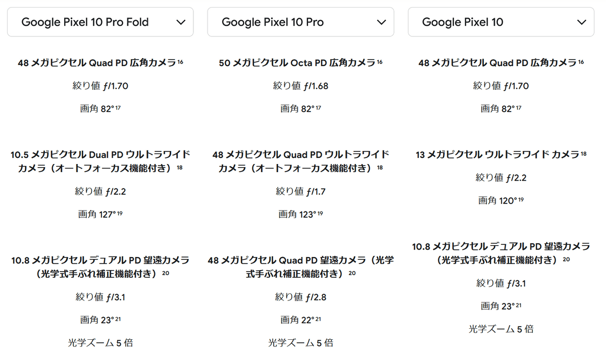Click footnote 16 next to 50 メガピクセル Octa PD 広角カメラ
Image resolution: width=606 pixels, height=364 pixels.
379,62
